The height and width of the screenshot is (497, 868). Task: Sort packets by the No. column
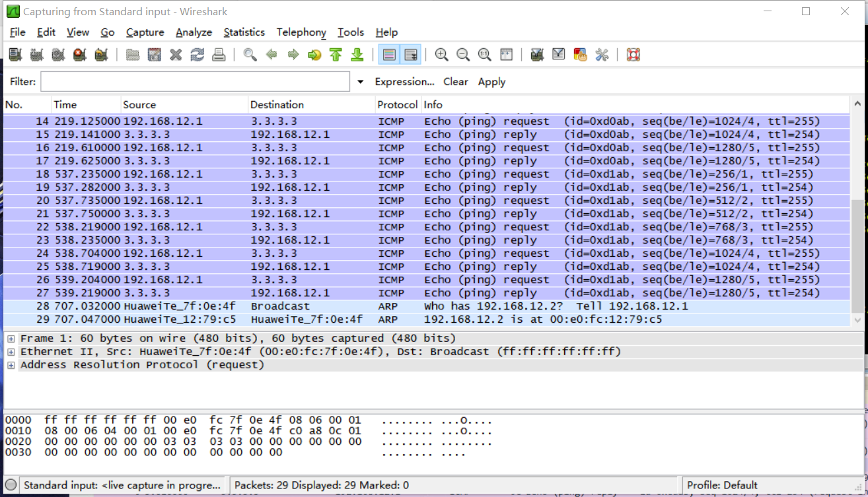click(27, 105)
